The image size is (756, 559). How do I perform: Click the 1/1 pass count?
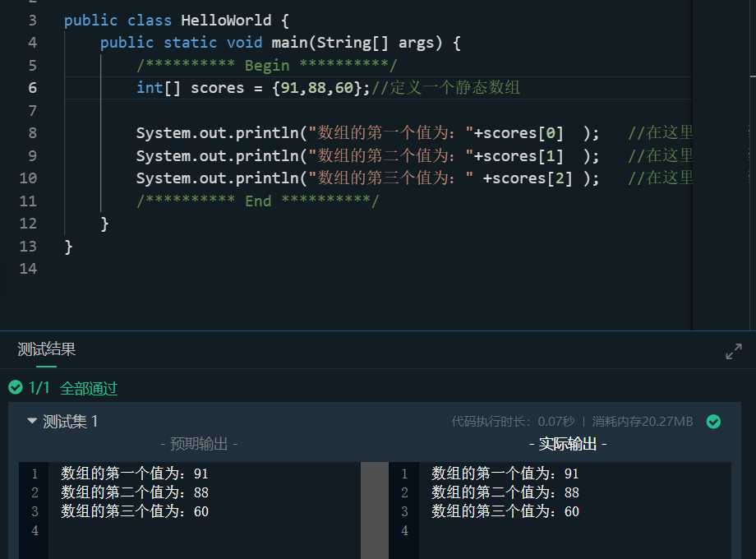pyautogui.click(x=39, y=388)
